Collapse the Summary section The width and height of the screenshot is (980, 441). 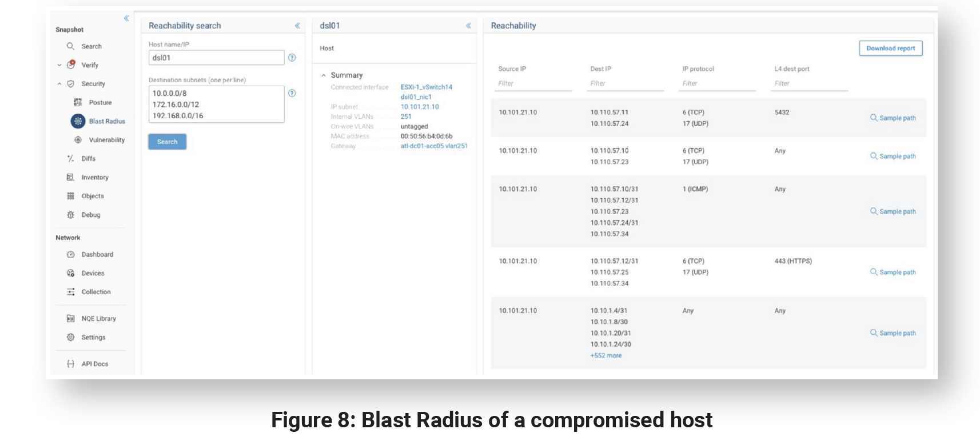[x=324, y=75]
